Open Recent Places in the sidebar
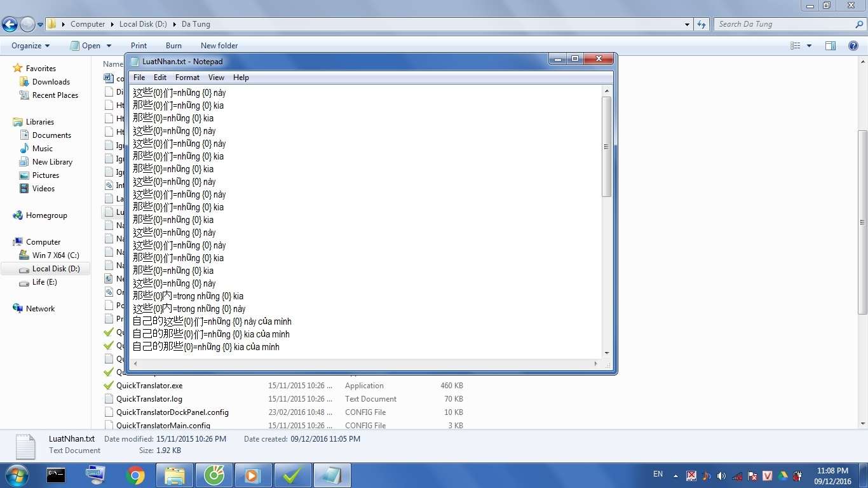The height and width of the screenshot is (488, 868). tap(55, 95)
